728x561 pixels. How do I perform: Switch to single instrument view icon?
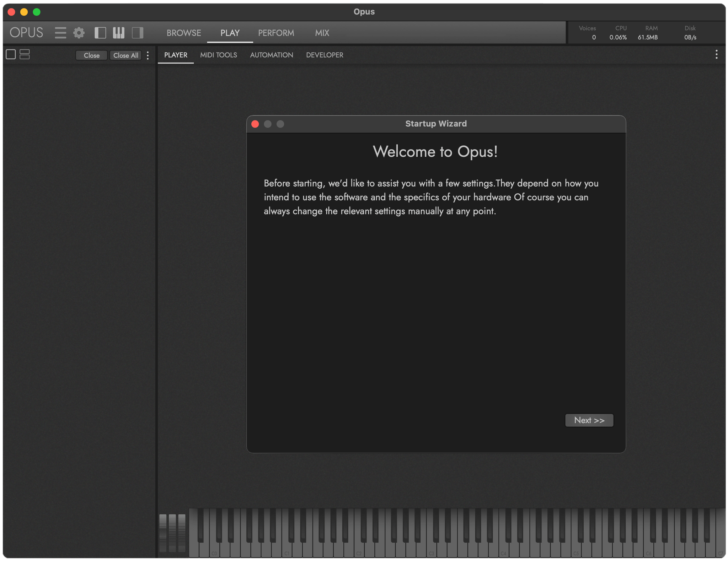tap(11, 54)
